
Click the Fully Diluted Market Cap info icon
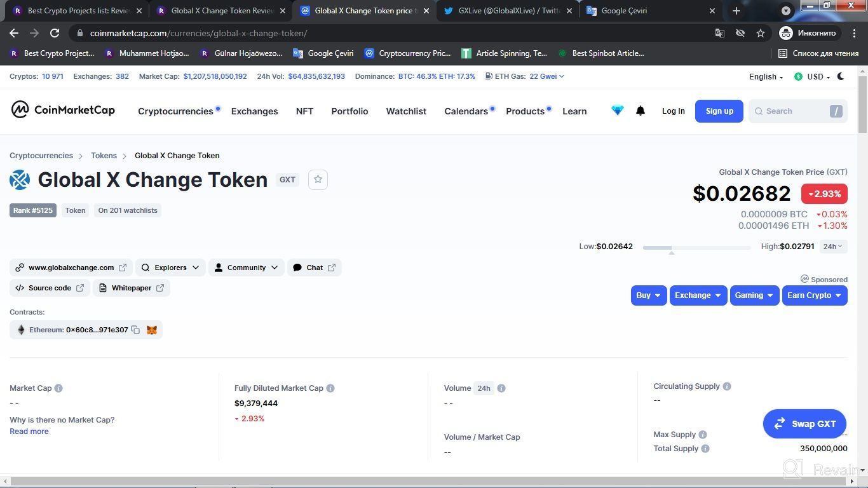coord(330,388)
